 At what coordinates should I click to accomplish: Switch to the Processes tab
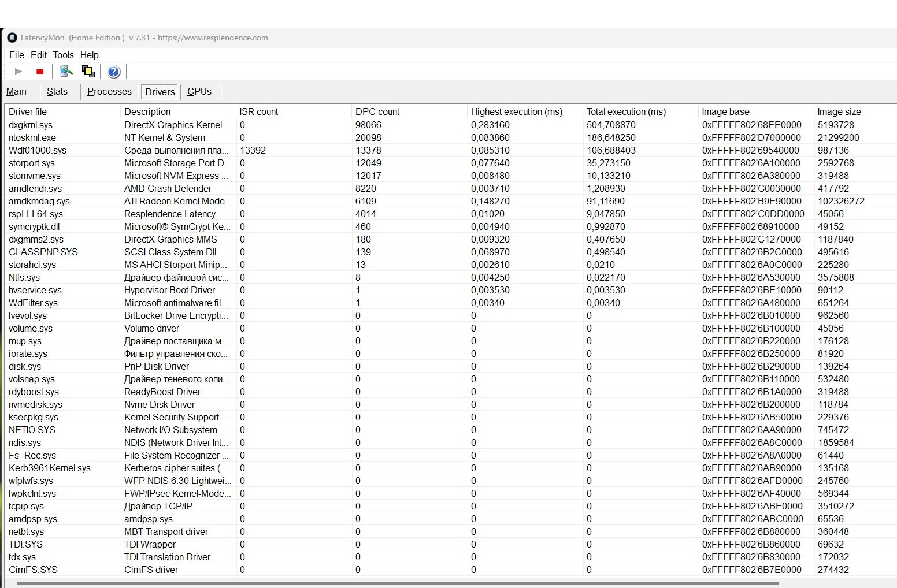pyautogui.click(x=109, y=91)
